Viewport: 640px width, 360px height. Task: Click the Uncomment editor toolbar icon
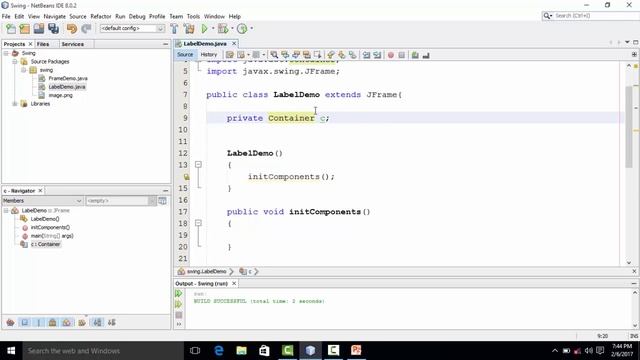click(426, 55)
